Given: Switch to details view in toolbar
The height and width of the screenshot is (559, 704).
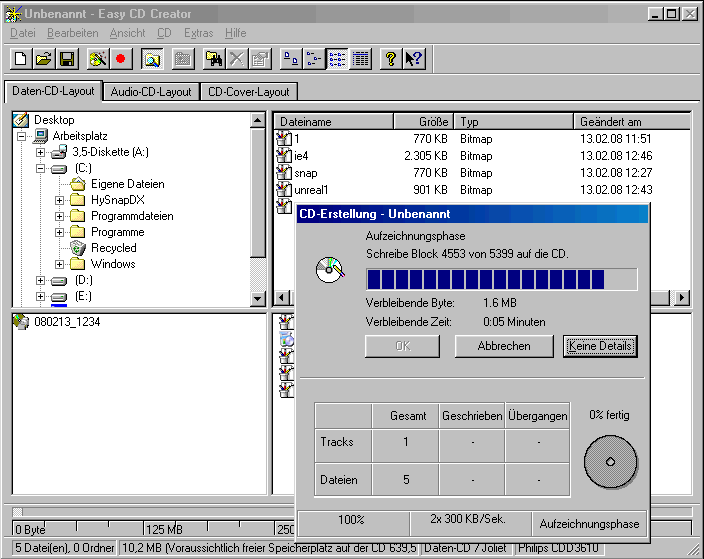Looking at the screenshot, I should 361,59.
